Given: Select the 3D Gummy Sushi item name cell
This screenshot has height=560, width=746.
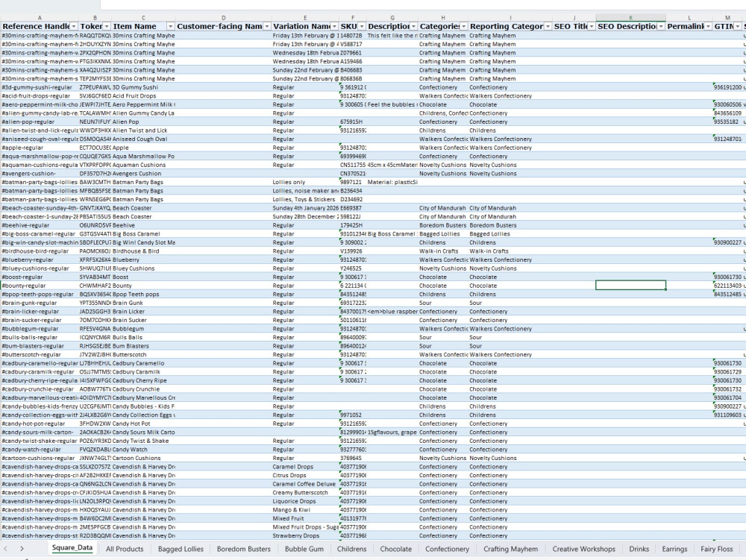Looking at the screenshot, I should pos(143,87).
